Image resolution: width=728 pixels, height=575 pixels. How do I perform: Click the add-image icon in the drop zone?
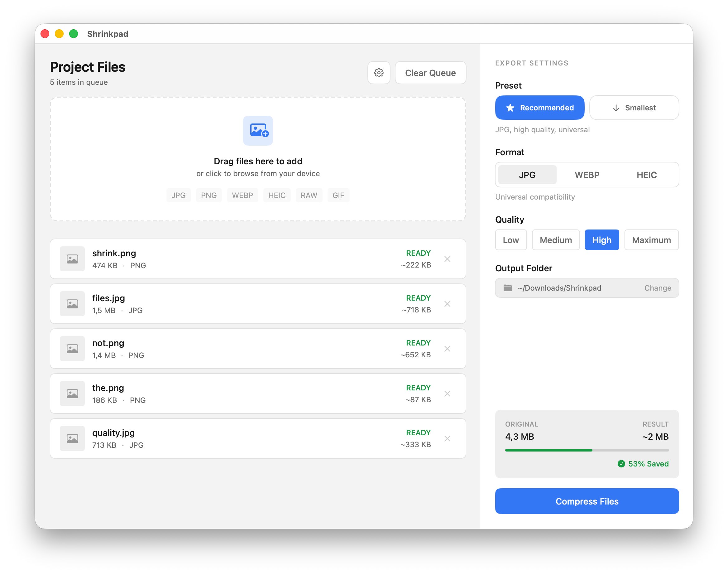(x=258, y=131)
